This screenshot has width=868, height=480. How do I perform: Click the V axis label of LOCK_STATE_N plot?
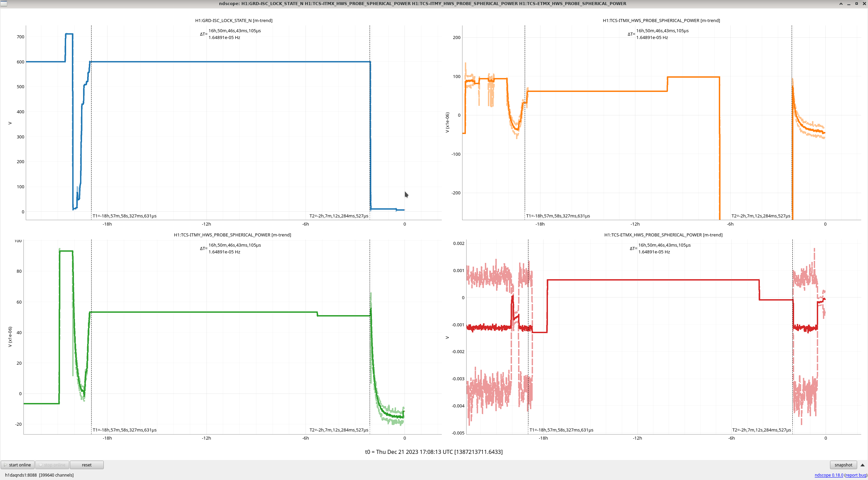tap(10, 123)
